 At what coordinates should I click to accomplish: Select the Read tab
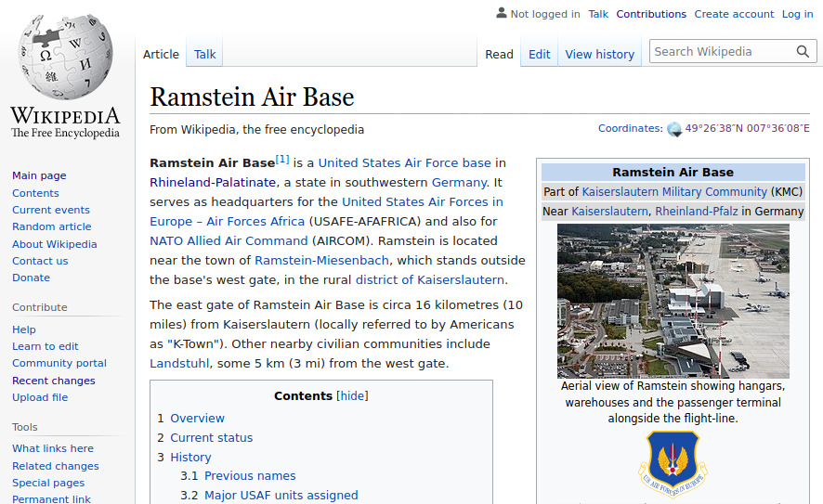pyautogui.click(x=499, y=55)
